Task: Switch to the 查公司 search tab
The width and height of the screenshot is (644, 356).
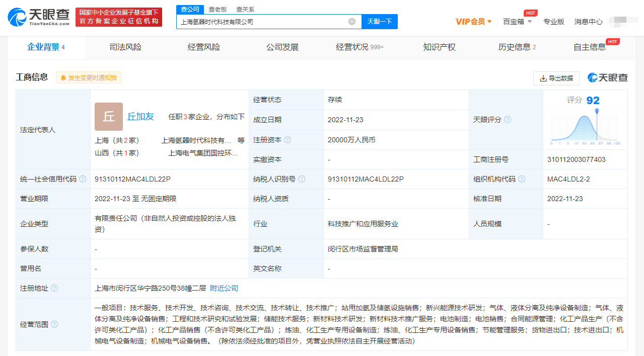Action: [190, 9]
